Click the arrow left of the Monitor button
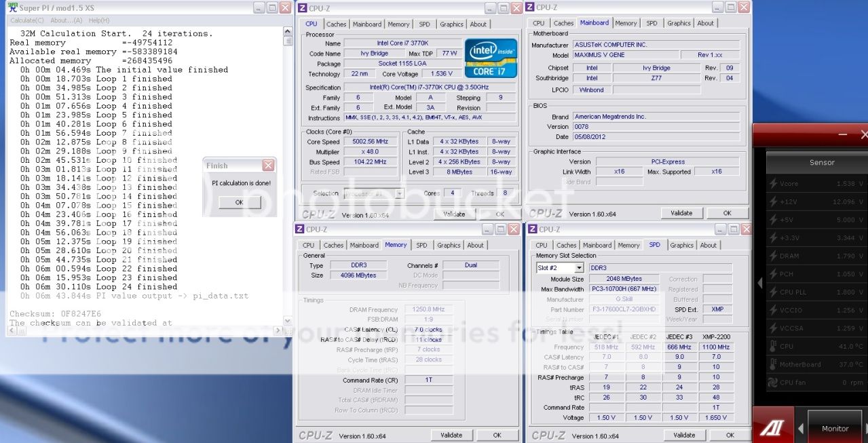This screenshot has width=868, height=443. (x=801, y=428)
